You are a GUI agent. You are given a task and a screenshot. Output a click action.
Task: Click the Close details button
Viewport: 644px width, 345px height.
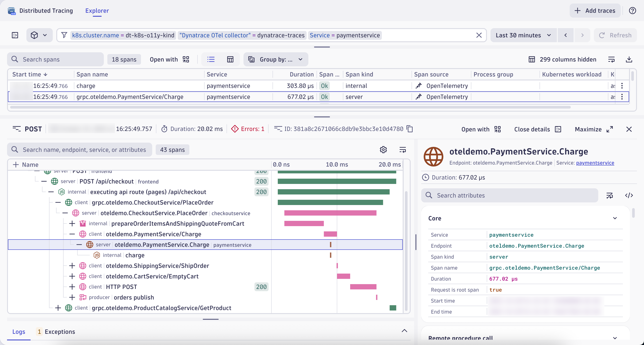coord(538,129)
